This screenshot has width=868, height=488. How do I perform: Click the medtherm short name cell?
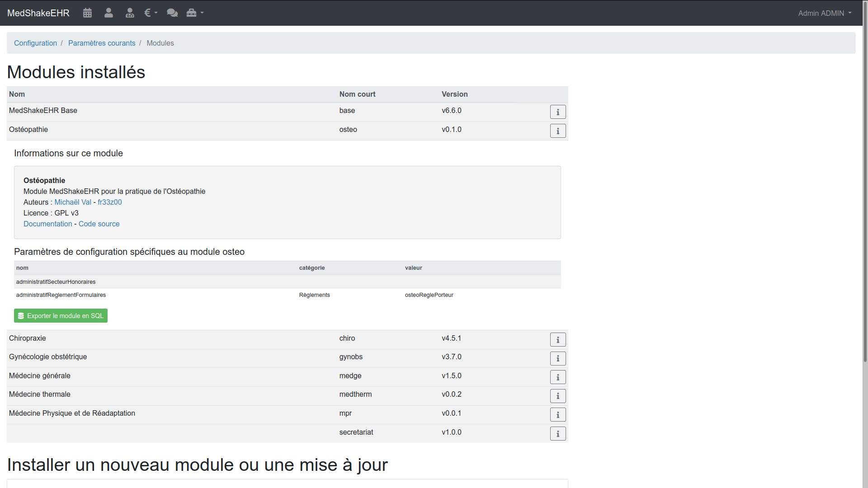click(x=355, y=394)
